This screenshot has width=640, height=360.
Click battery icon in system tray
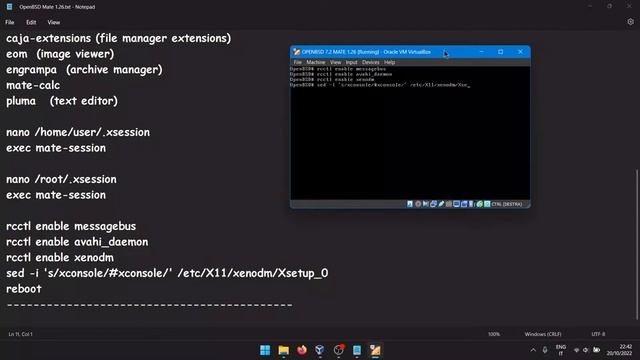click(596, 350)
